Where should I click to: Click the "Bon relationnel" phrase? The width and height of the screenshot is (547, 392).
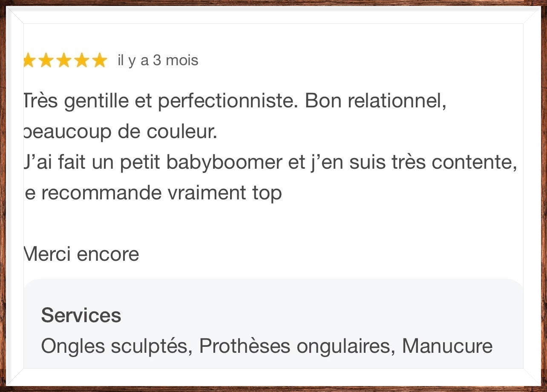click(x=375, y=101)
